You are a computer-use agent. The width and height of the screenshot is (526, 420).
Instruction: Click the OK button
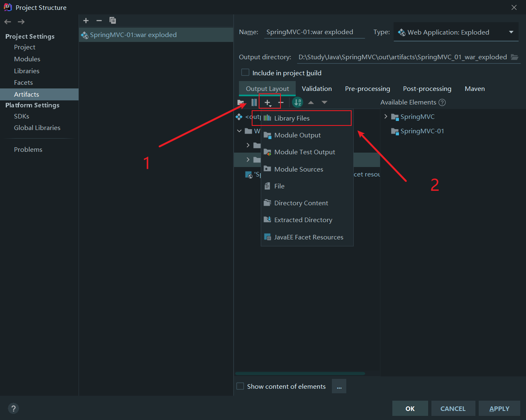click(410, 408)
